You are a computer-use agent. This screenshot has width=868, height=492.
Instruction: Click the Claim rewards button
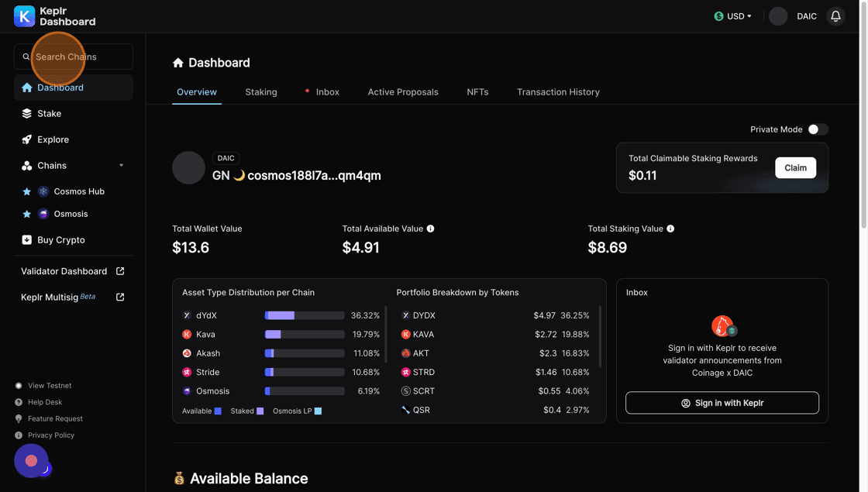click(x=795, y=168)
